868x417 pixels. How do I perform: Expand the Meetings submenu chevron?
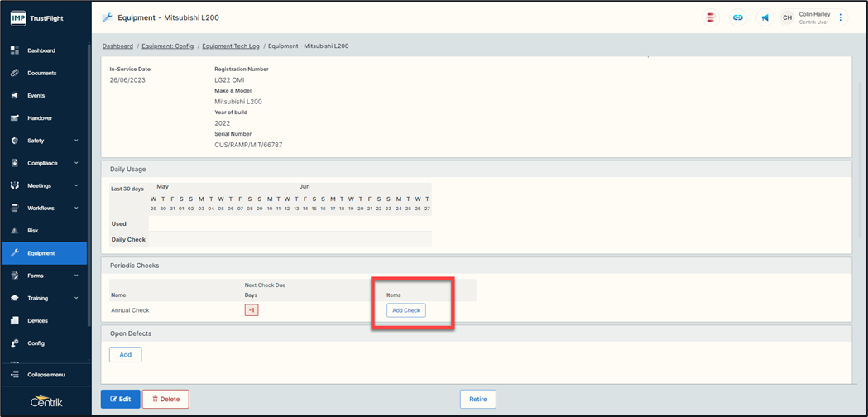[x=76, y=185]
